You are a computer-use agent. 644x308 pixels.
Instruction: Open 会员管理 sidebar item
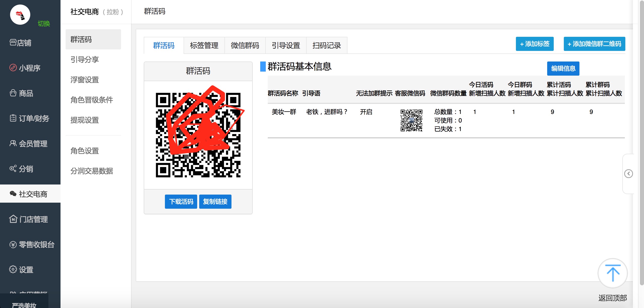pyautogui.click(x=28, y=144)
